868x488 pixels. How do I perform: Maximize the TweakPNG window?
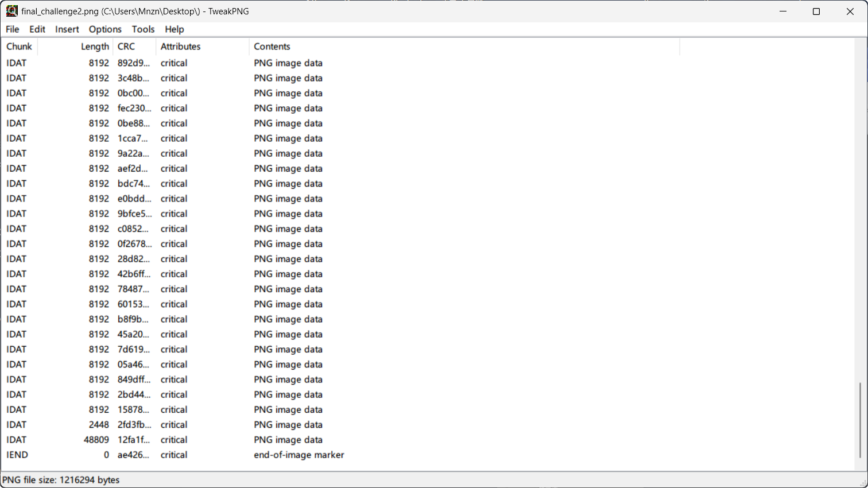(x=816, y=11)
